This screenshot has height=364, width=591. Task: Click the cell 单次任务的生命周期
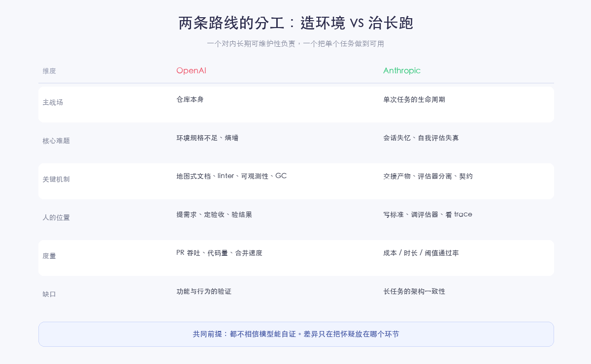coord(414,99)
